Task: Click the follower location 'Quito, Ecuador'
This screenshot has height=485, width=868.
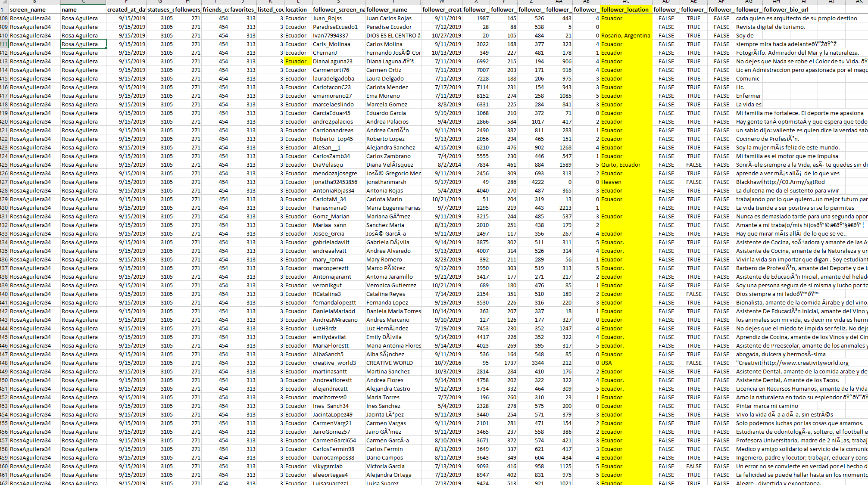Action: 626,165
